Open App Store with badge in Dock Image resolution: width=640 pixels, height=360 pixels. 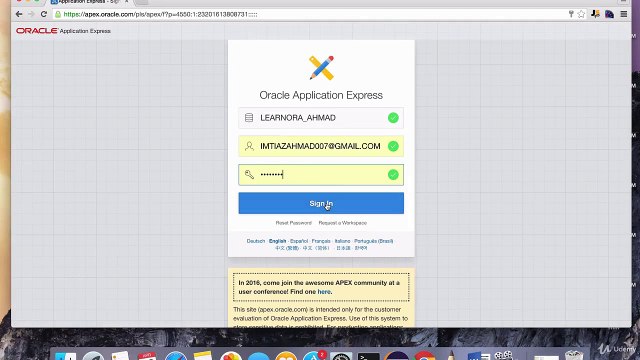pos(314,356)
